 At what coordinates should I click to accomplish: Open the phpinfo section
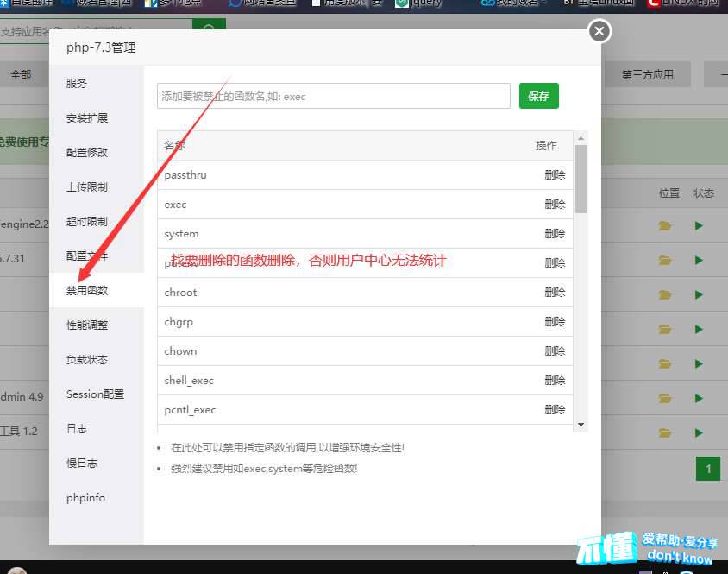[x=85, y=498]
